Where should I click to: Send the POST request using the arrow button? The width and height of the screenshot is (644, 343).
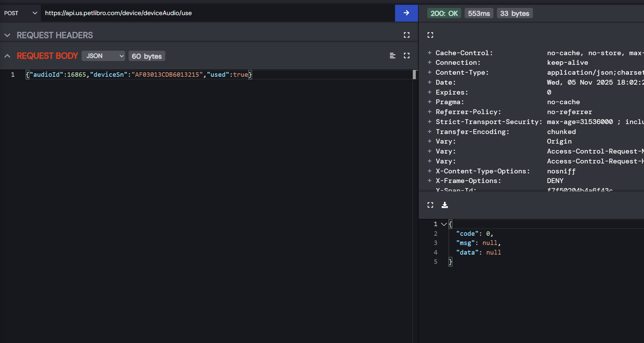click(x=406, y=13)
